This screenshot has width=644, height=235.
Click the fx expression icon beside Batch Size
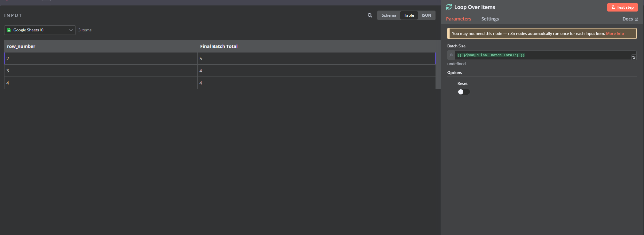click(451, 55)
